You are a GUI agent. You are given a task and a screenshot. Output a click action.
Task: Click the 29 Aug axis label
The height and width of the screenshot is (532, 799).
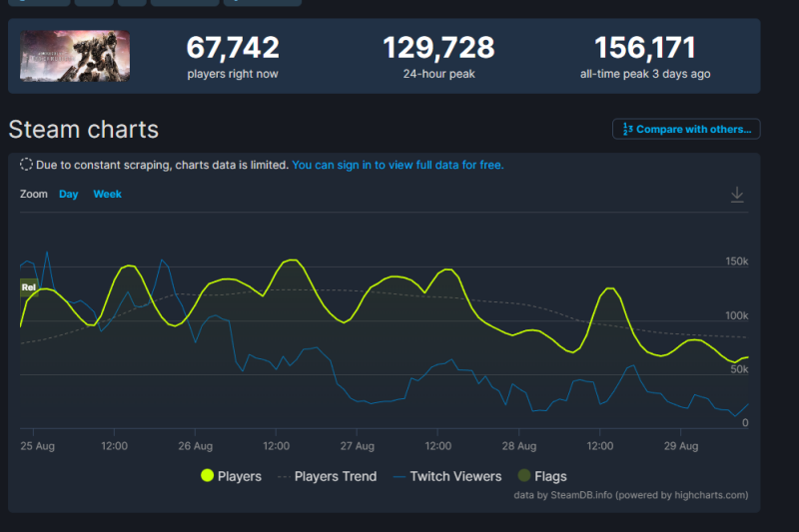pos(681,446)
